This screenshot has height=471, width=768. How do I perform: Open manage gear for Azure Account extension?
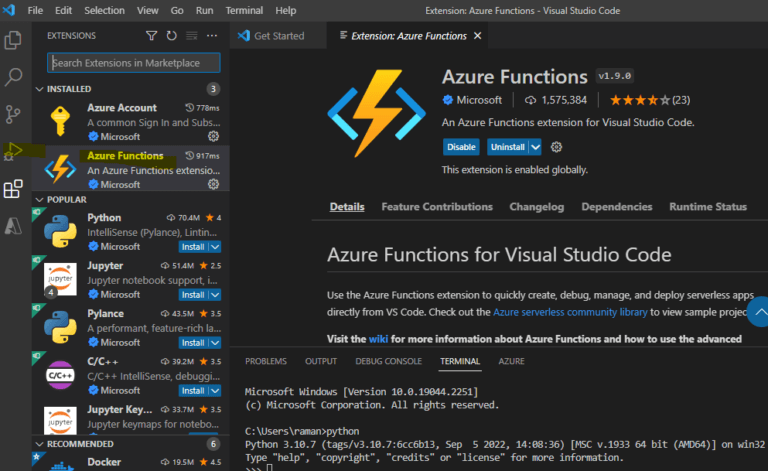pyautogui.click(x=213, y=136)
